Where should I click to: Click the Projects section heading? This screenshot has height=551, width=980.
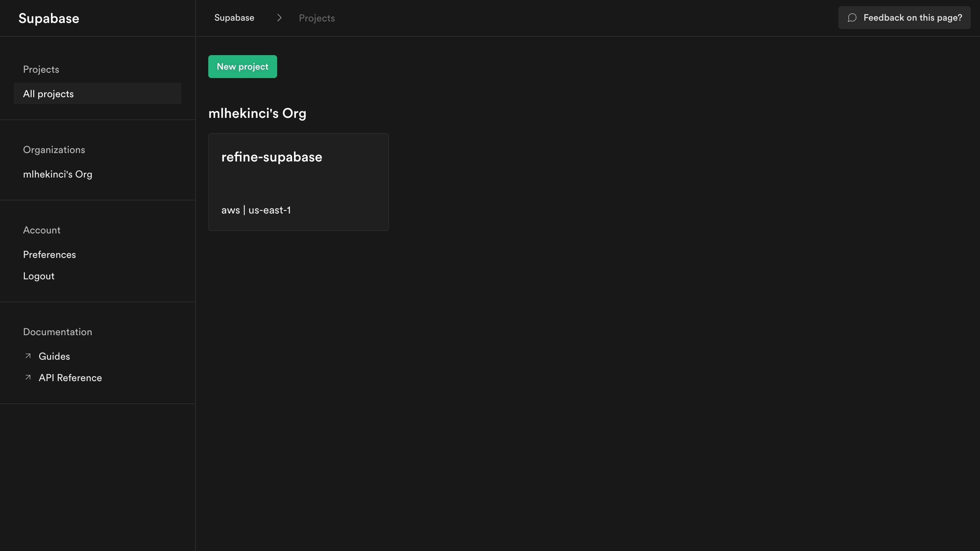41,69
